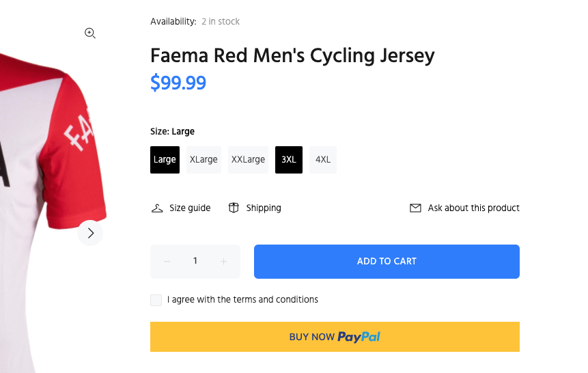
Task: Increase quantity with plus button
Action: coord(223,262)
